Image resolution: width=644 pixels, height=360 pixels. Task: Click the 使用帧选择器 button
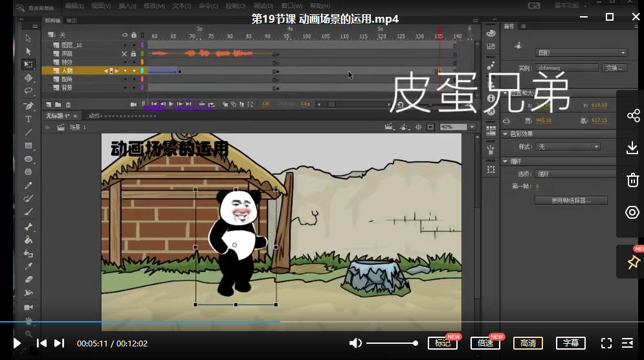click(x=571, y=201)
